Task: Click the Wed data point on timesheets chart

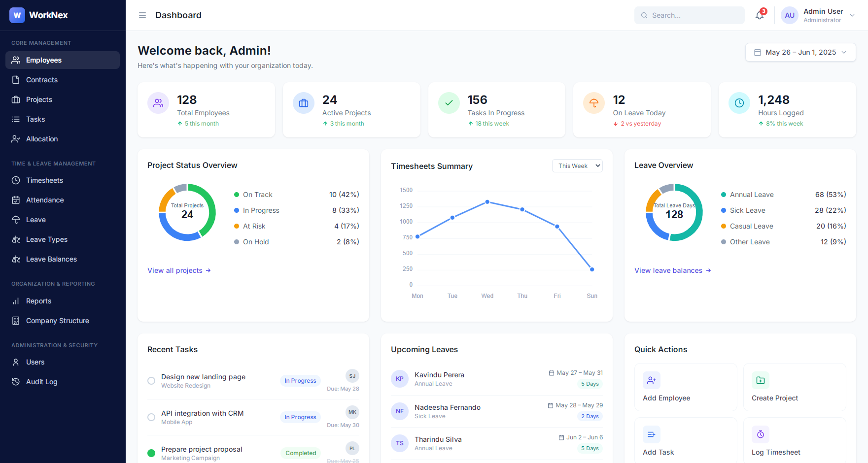Action: 487,202
